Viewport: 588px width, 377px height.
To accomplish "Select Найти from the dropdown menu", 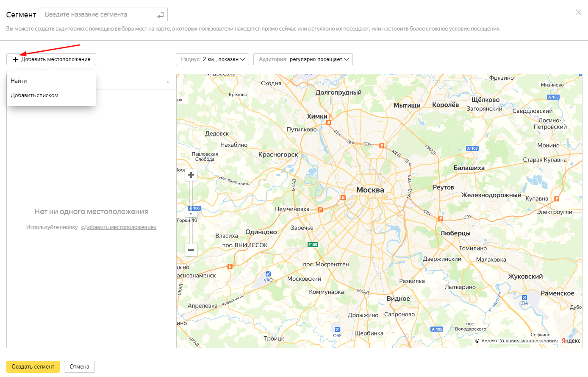I will 19,81.
